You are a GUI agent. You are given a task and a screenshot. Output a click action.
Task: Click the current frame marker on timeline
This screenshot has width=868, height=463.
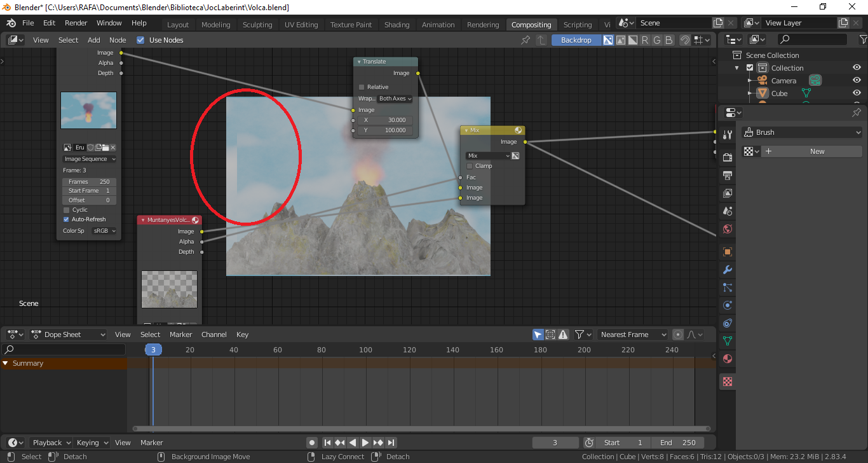coord(153,350)
